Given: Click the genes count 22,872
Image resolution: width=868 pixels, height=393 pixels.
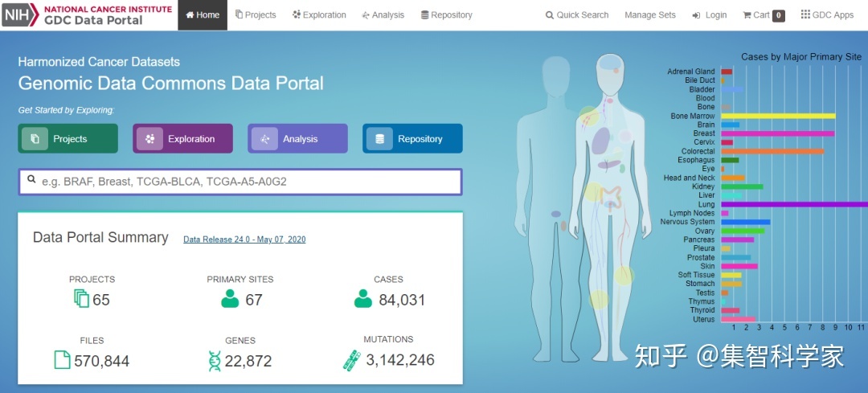Looking at the screenshot, I should click(x=248, y=362).
